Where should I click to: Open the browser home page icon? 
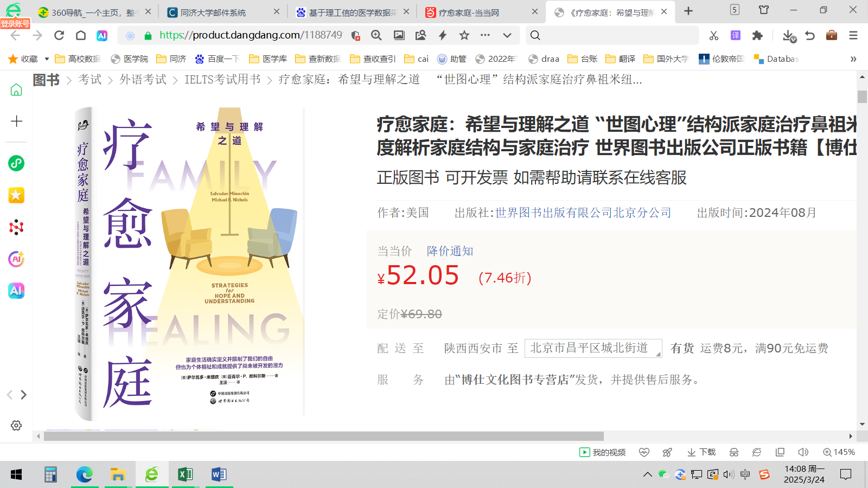click(81, 36)
